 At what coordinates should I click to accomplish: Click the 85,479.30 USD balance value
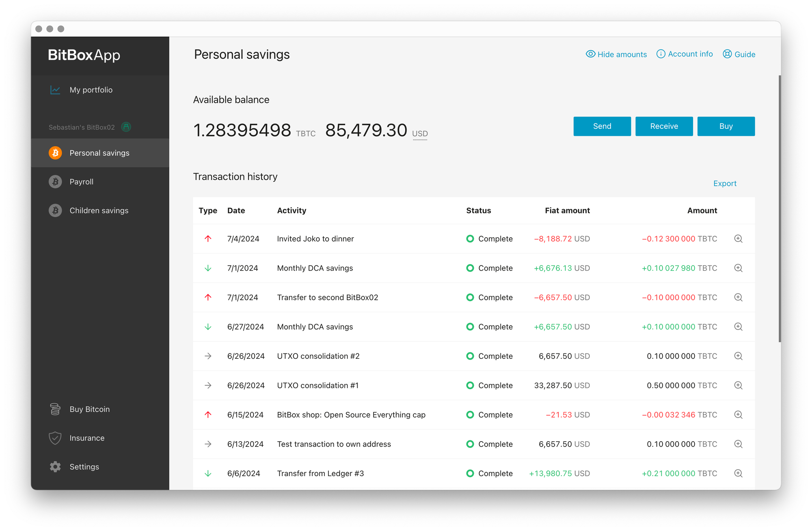376,130
